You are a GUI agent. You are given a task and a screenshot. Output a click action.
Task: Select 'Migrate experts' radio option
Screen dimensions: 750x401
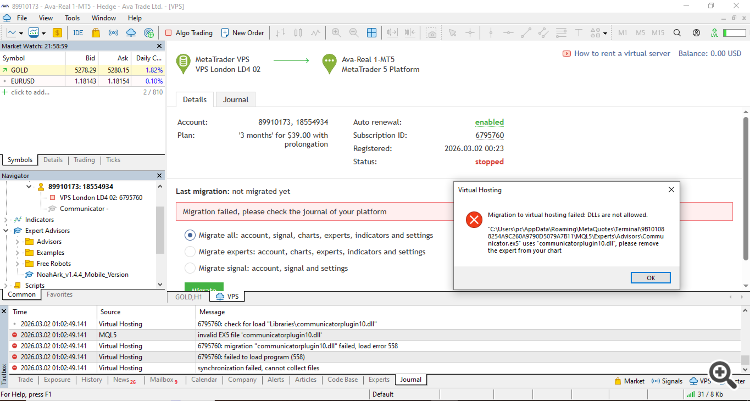point(190,252)
